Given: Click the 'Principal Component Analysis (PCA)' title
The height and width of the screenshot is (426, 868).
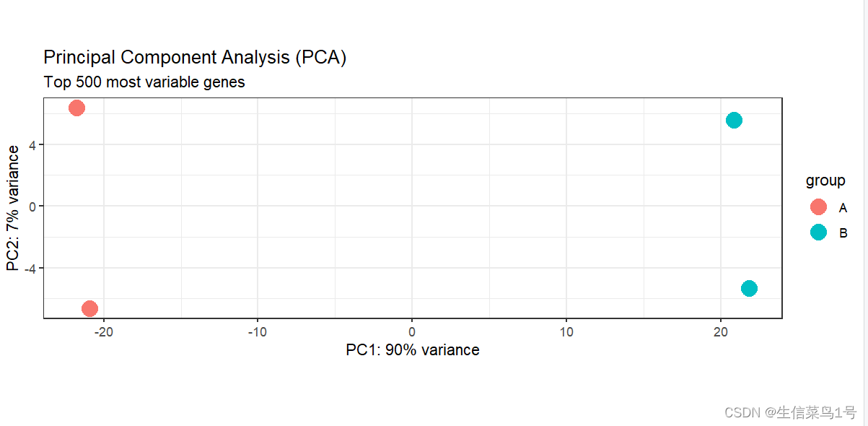Looking at the screenshot, I should tap(195, 58).
